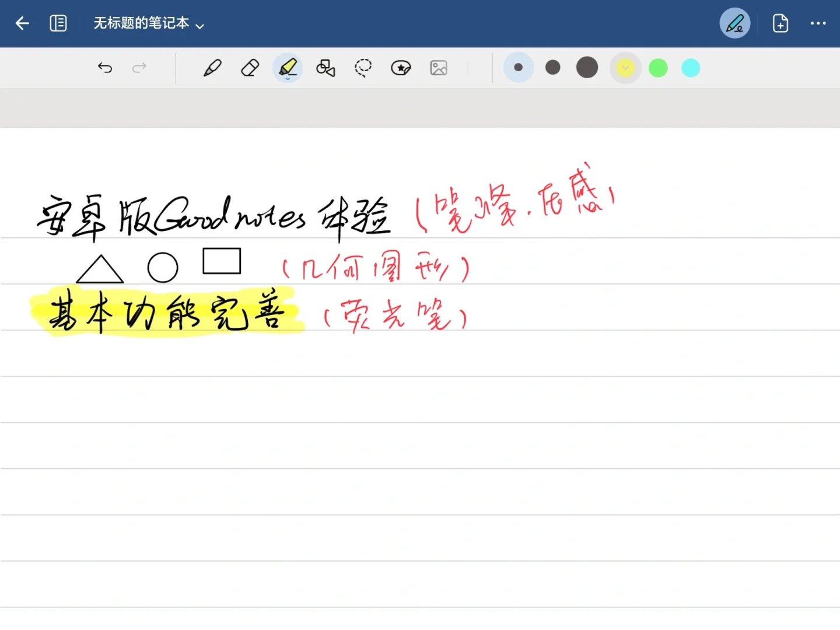This screenshot has height=630, width=840.
Task: Select the small stroke thickness dot
Action: pyautogui.click(x=518, y=68)
